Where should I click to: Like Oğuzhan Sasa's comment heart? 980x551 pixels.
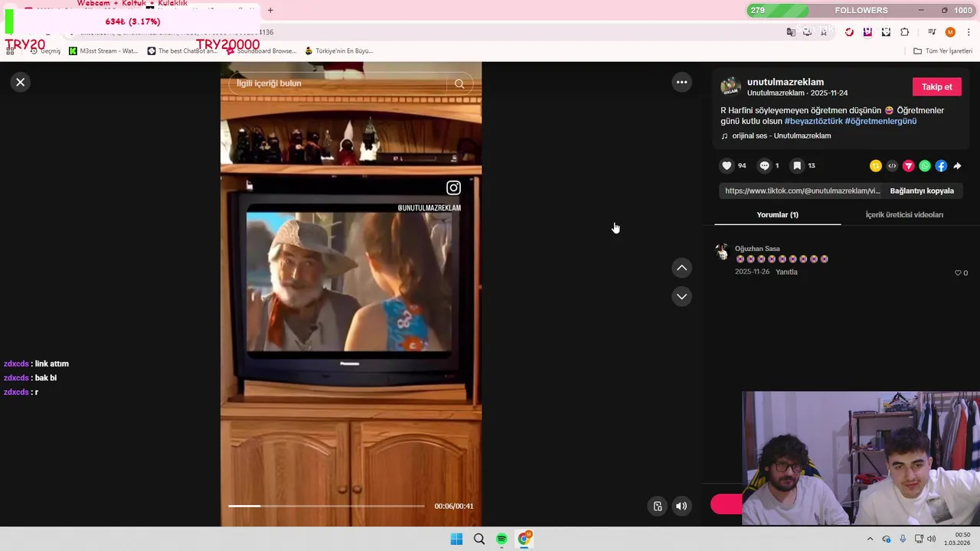[x=958, y=272]
